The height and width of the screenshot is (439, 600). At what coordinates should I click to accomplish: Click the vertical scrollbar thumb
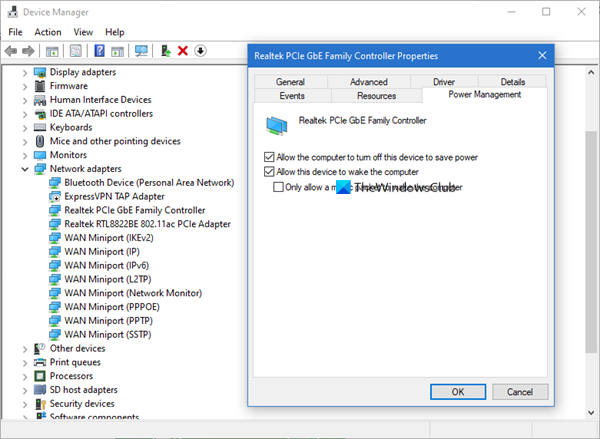click(591, 242)
